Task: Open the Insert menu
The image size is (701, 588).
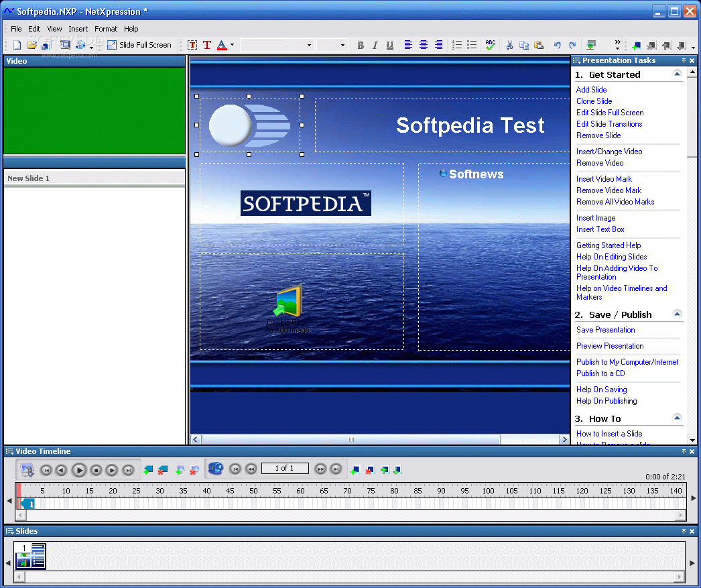Action: pyautogui.click(x=78, y=29)
